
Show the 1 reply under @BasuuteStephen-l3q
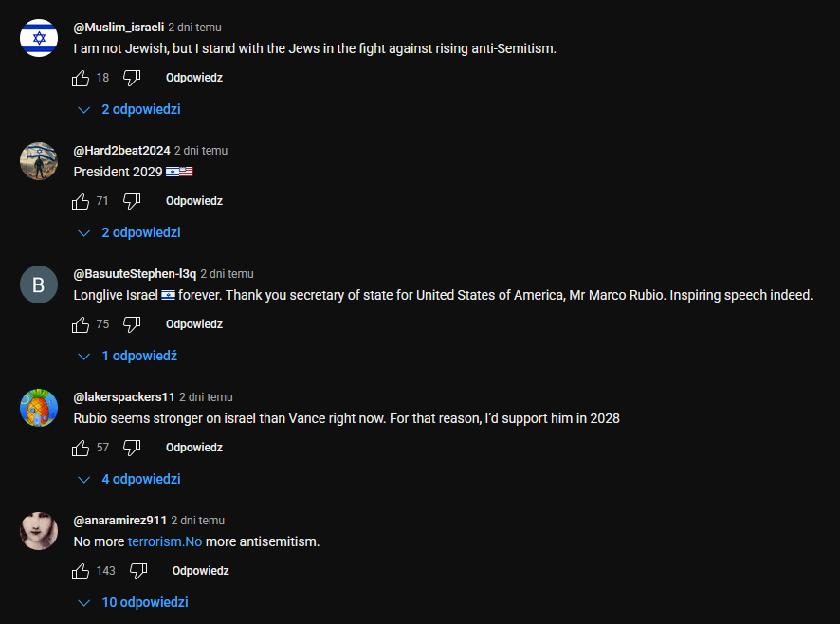(128, 356)
